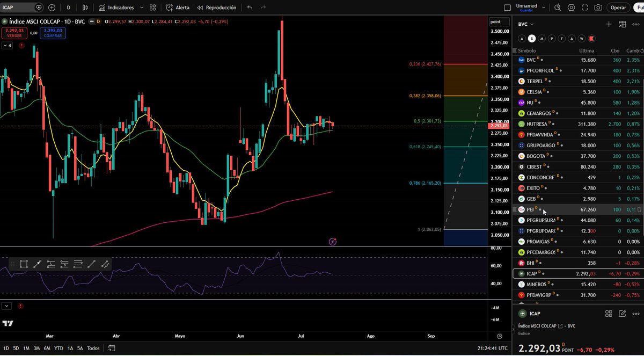Select the M watchlist filter circle
644x356 pixels.
(541, 39)
